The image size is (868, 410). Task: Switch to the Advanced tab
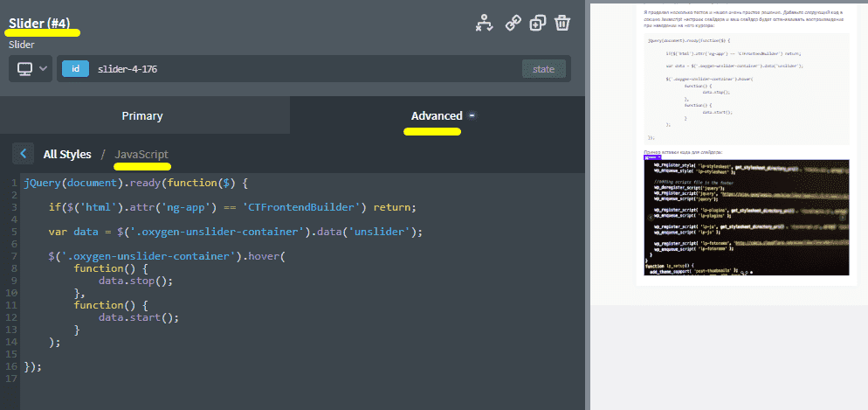[x=437, y=115]
